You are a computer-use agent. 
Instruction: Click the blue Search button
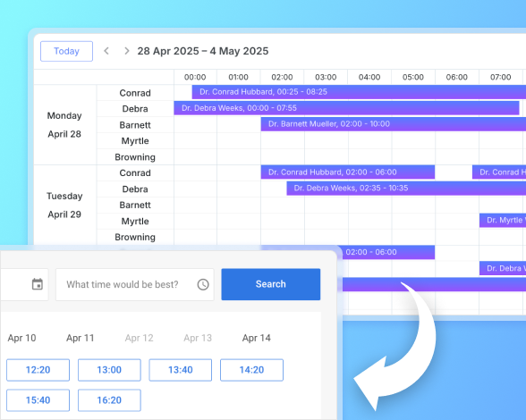click(271, 284)
